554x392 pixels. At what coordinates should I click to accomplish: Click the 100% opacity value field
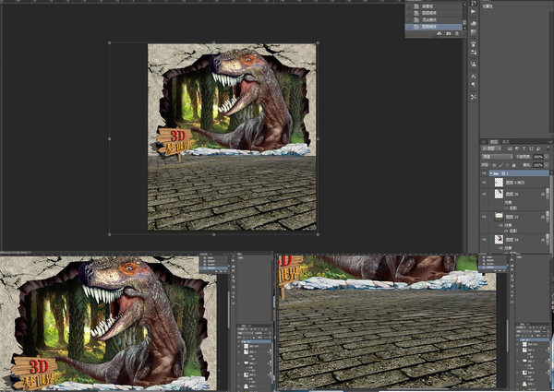(538, 157)
